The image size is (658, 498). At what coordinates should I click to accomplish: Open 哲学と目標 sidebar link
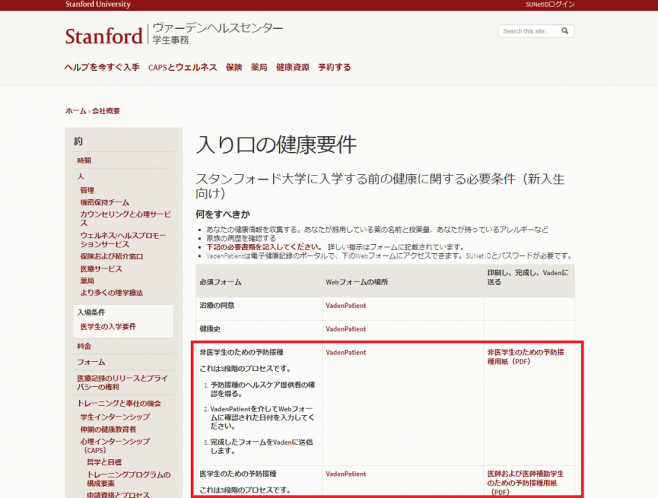click(x=104, y=462)
